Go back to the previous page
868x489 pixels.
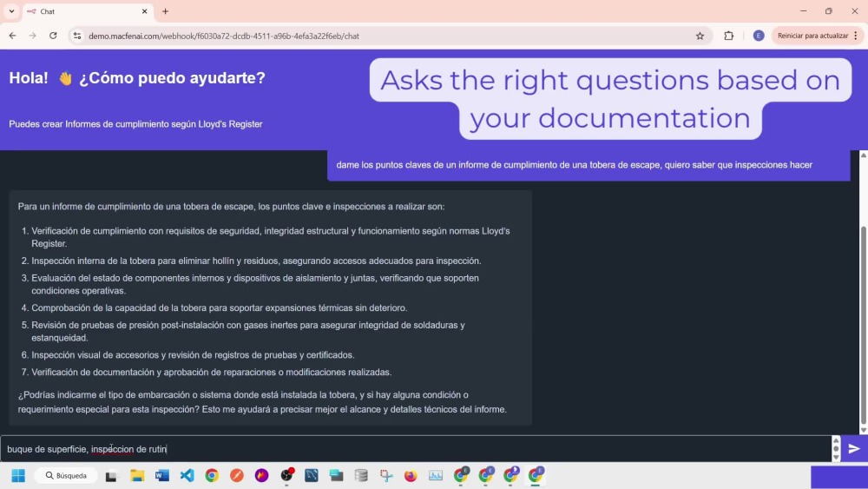pyautogui.click(x=12, y=36)
